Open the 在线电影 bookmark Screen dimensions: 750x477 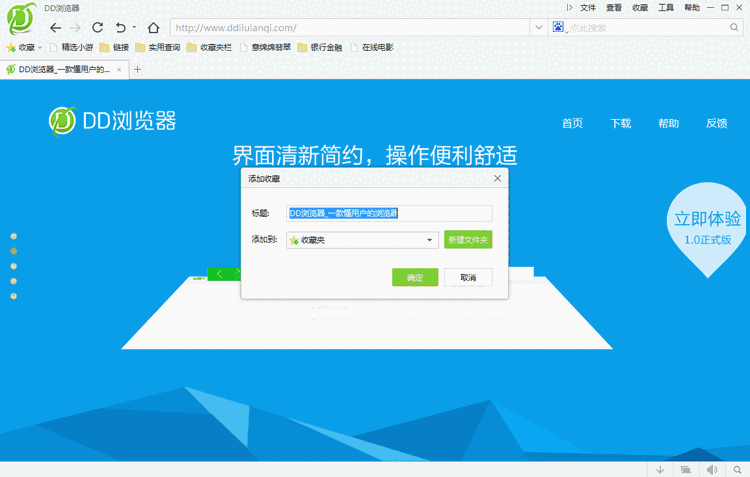tap(372, 47)
